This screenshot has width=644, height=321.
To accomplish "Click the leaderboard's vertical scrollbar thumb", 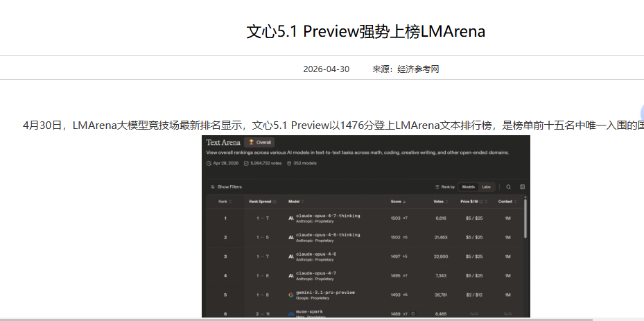I will point(525,218).
